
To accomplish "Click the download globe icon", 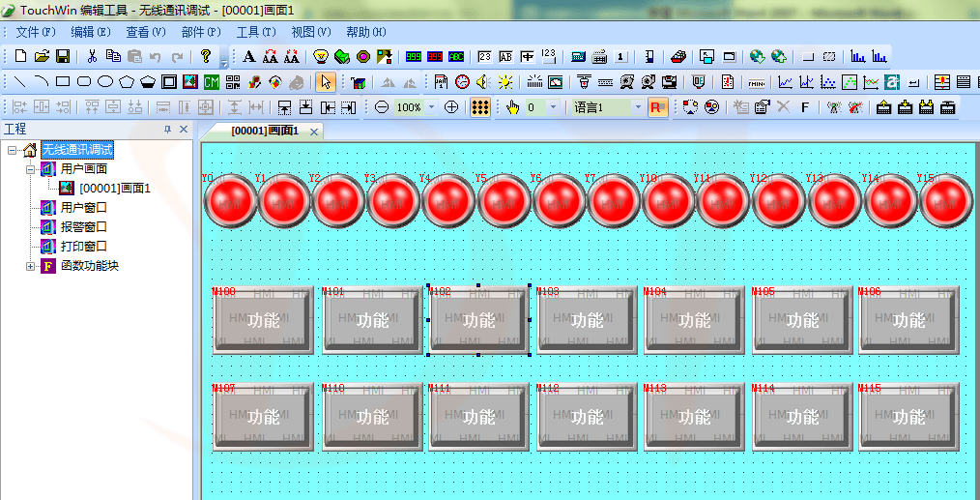I will [x=757, y=57].
